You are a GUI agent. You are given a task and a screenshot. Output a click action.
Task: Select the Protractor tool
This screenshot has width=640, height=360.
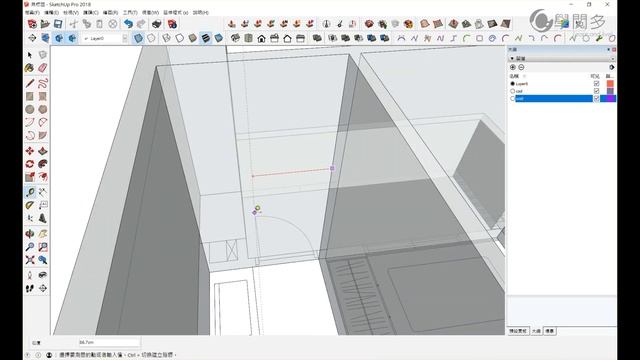pos(30,205)
